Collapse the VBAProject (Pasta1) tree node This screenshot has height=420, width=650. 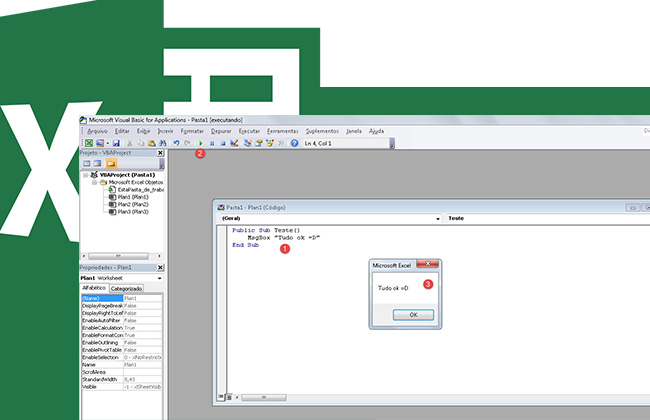tap(86, 175)
